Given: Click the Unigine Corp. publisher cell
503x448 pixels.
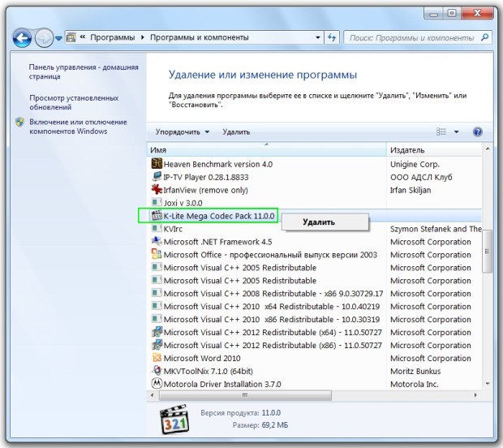Looking at the screenshot, I should tap(415, 164).
